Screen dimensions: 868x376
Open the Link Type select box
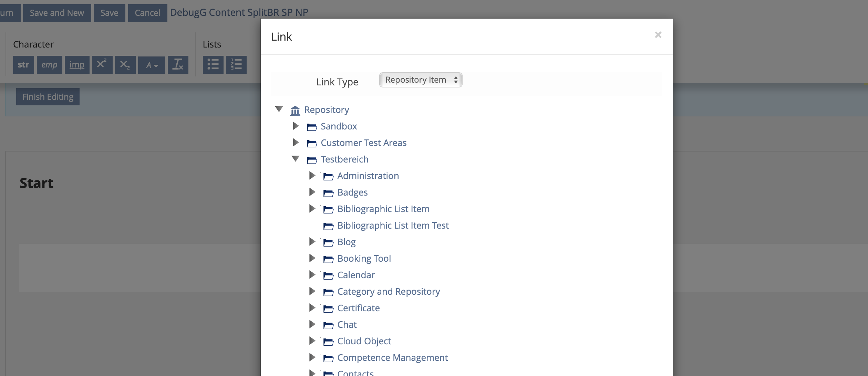pyautogui.click(x=421, y=80)
